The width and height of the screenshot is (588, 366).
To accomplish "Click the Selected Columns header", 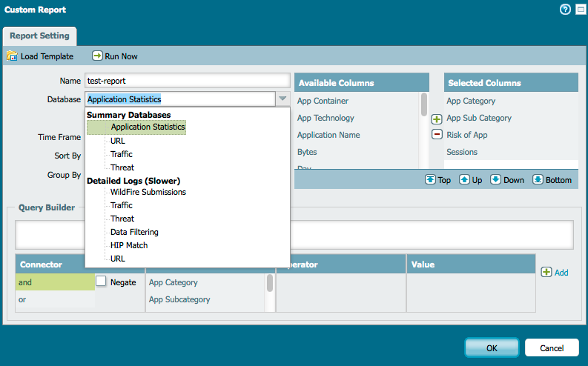I will pyautogui.click(x=511, y=82).
